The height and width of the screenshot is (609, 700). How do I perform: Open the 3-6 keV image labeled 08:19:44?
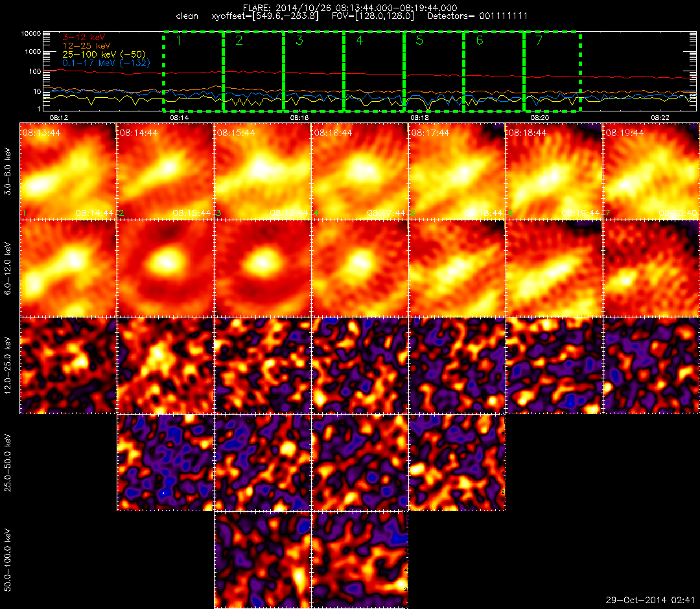[651, 171]
